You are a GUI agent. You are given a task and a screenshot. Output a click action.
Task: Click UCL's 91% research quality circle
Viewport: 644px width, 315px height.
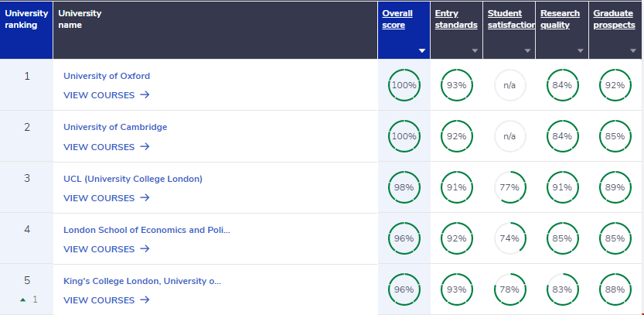pyautogui.click(x=562, y=187)
